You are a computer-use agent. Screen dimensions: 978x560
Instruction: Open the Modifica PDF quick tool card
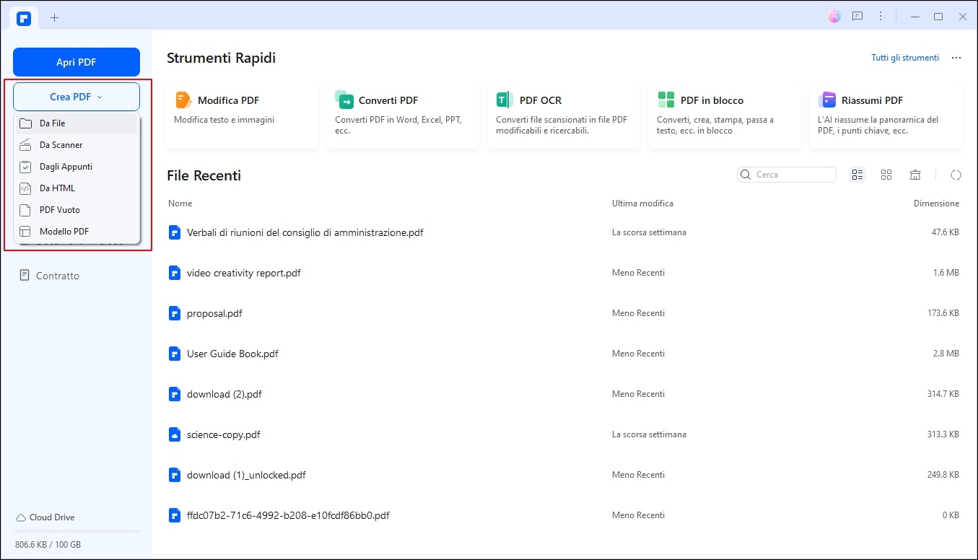[242, 116]
